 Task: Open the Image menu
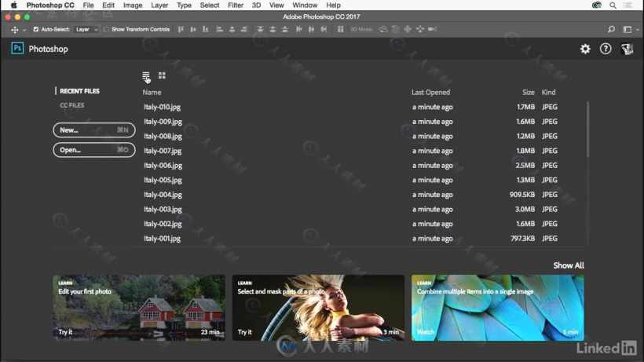coord(133,5)
